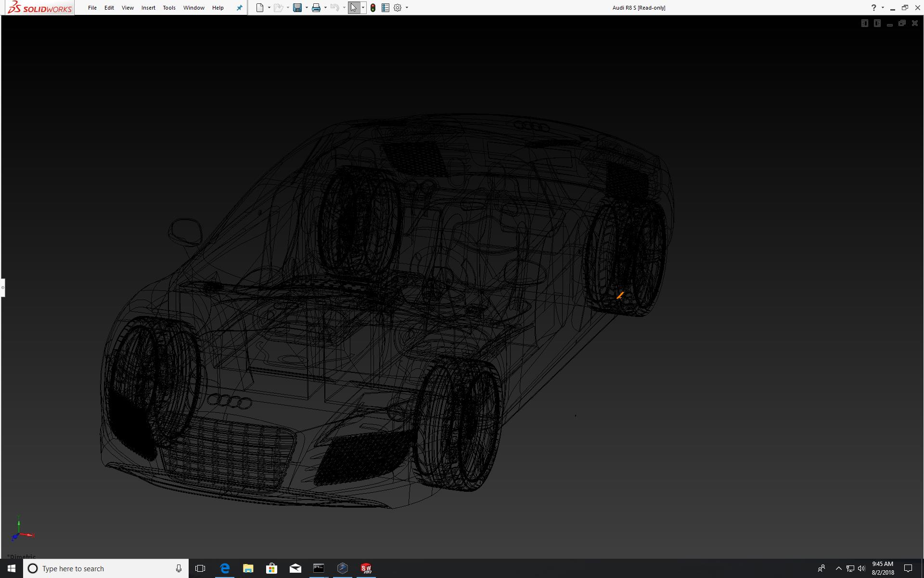Click the Print icon
This screenshot has width=924, height=578.
pyautogui.click(x=316, y=8)
